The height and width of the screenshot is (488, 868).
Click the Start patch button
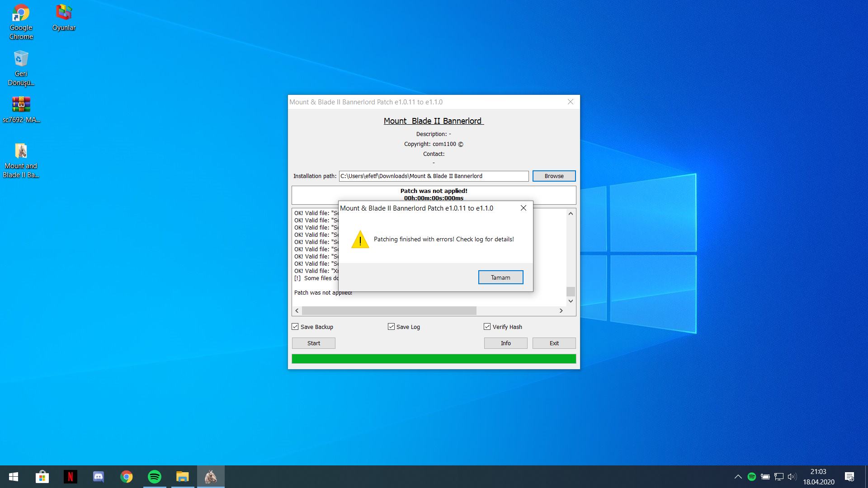pos(313,343)
